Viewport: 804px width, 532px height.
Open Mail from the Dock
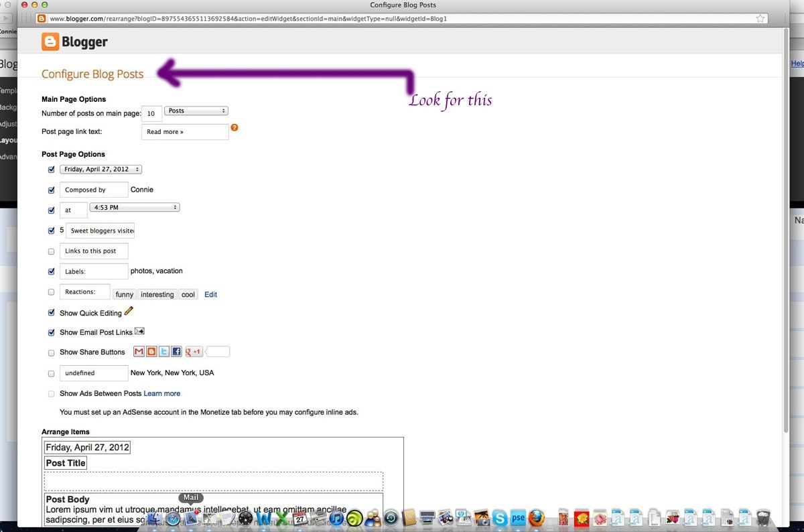click(x=192, y=518)
